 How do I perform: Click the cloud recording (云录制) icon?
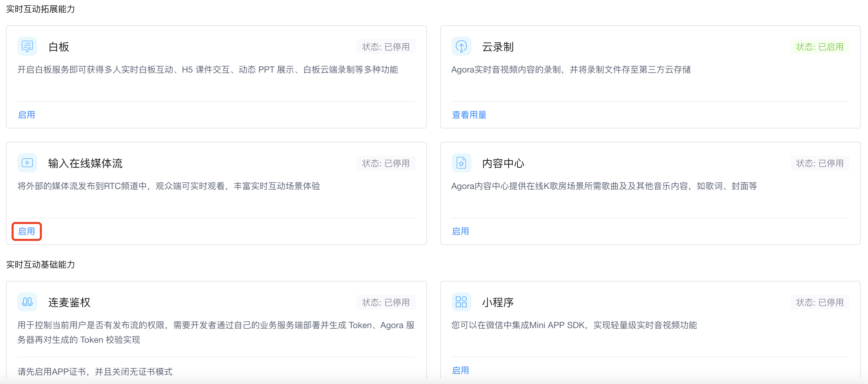[x=461, y=46]
